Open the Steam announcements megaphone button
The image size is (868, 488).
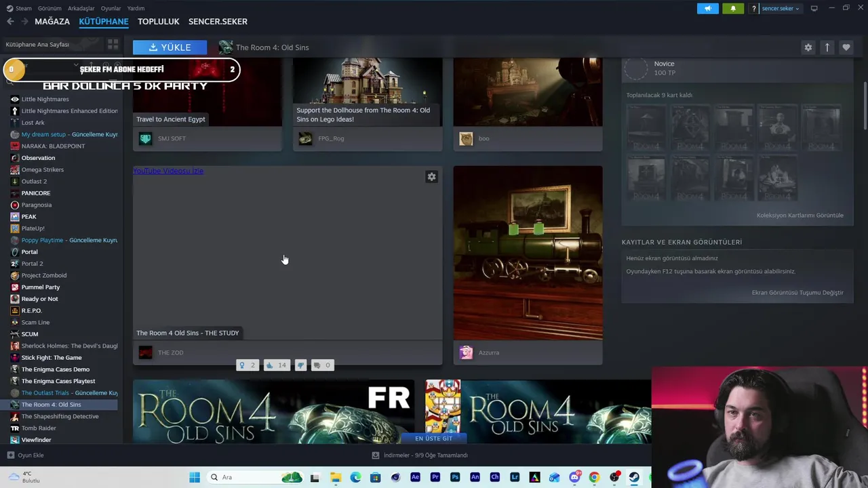(707, 9)
